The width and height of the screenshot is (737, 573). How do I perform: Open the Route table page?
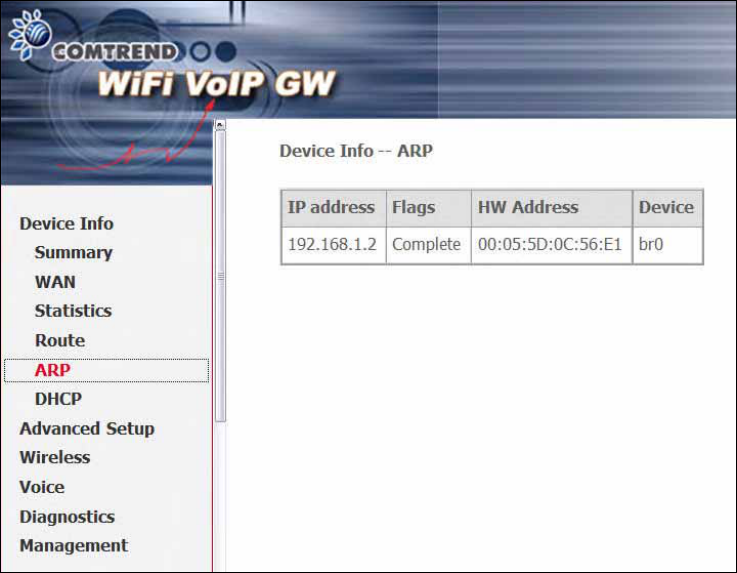tap(60, 340)
